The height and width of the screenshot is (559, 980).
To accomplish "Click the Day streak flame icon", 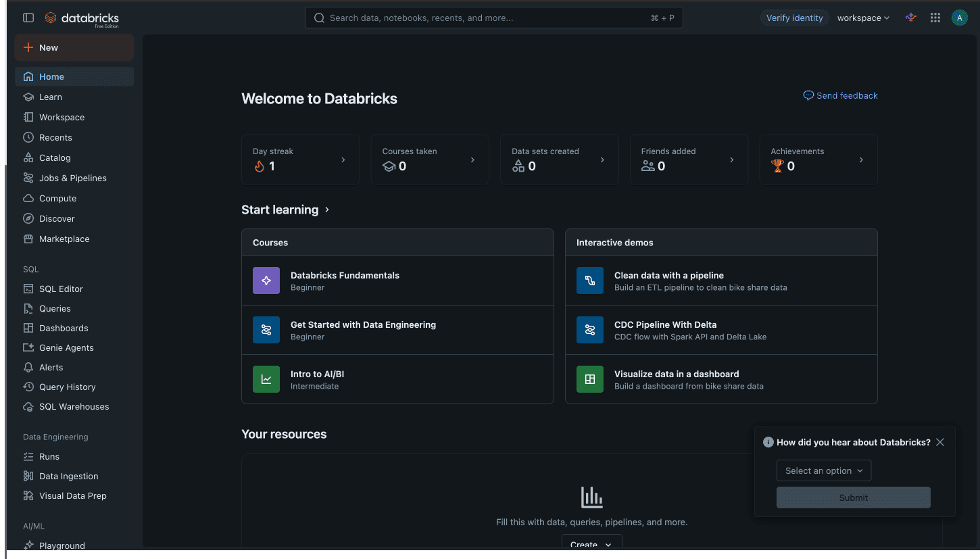I will (259, 166).
